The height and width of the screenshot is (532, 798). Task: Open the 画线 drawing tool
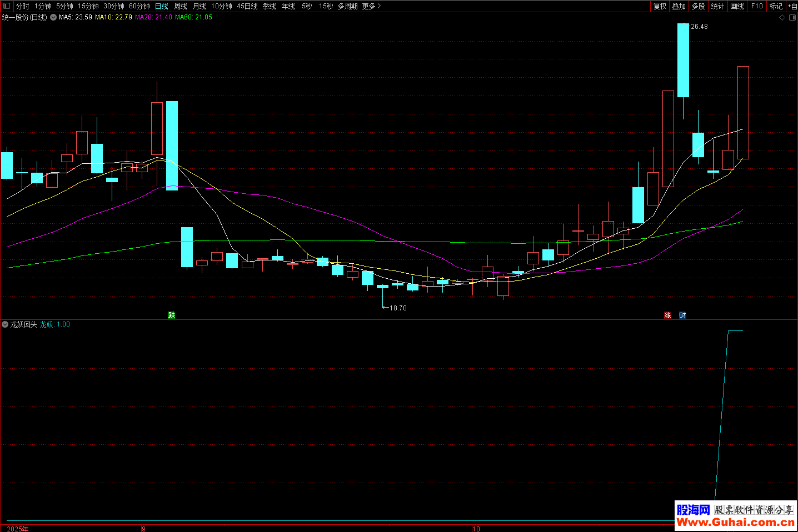pos(737,6)
